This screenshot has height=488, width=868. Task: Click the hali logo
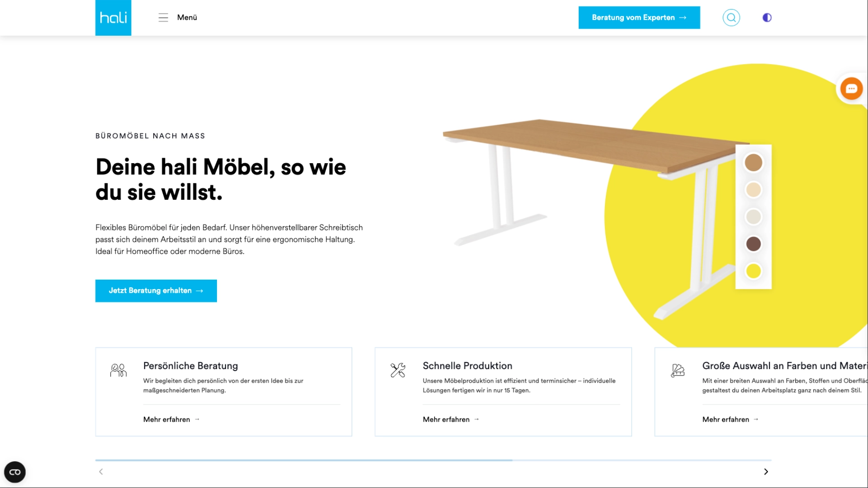pos(113,18)
